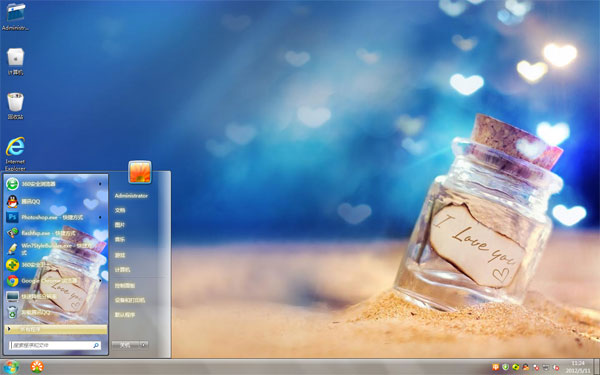Screen dimensions: 600x375
Task: Click the orange tray icon
Action: (496, 367)
